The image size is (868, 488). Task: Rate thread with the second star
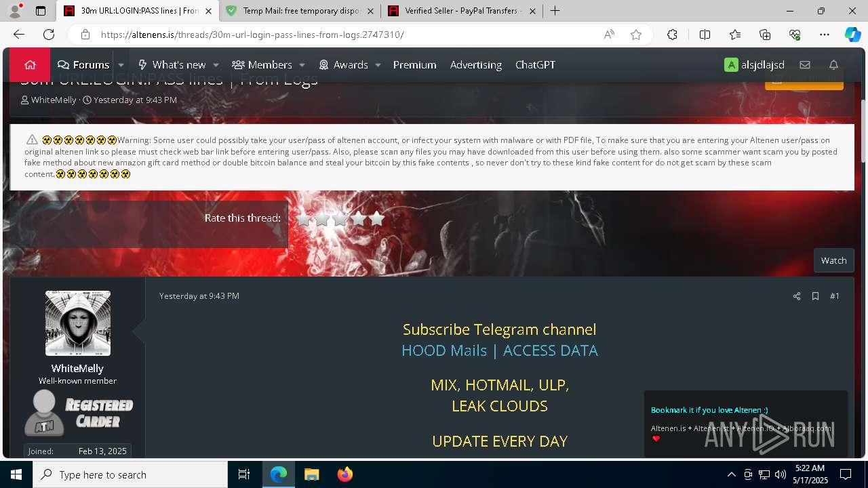coord(322,219)
